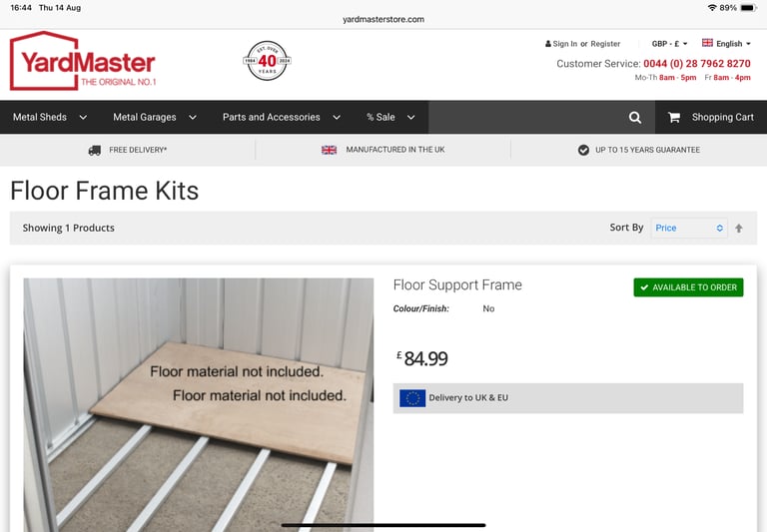Expand the Parts and Accessories menu

pos(282,118)
